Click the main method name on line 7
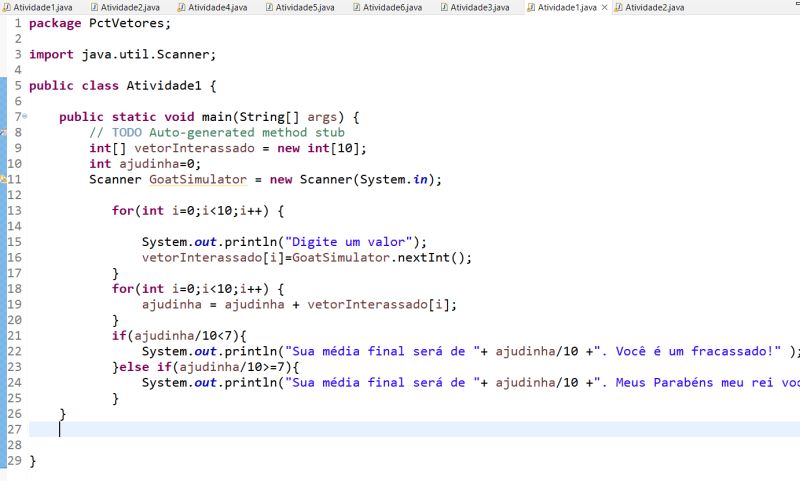Viewport: 800px width, 481px height. click(x=216, y=117)
